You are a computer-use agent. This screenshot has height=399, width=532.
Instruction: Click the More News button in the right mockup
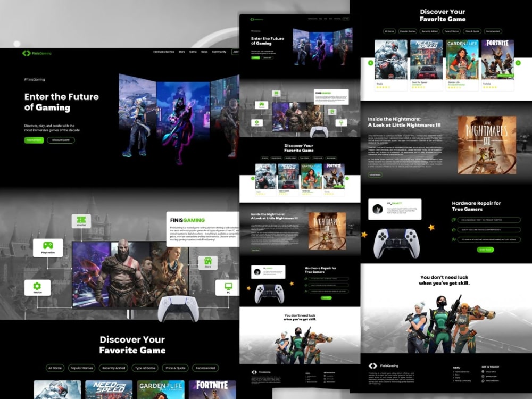click(x=375, y=174)
